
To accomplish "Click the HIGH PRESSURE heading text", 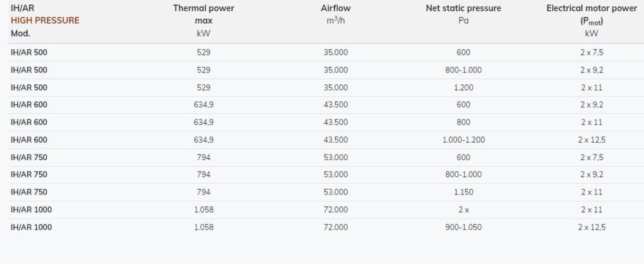I will 45,21.
